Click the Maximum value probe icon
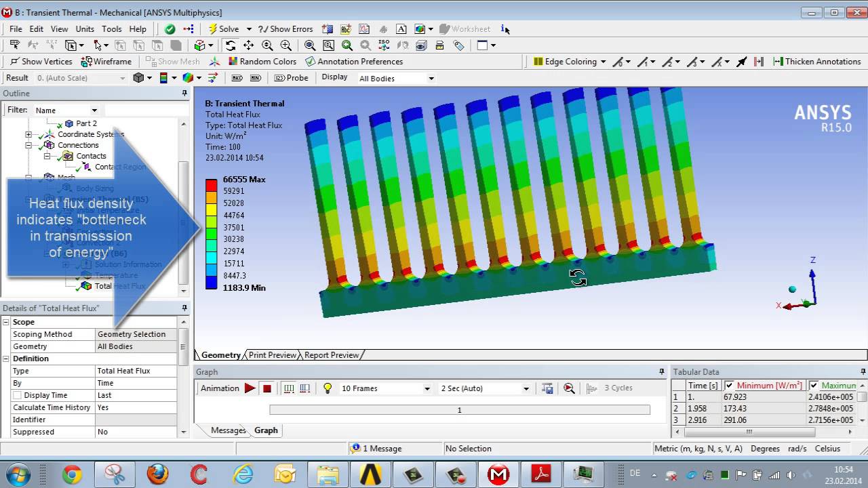868x488 pixels. pyautogui.click(x=237, y=78)
